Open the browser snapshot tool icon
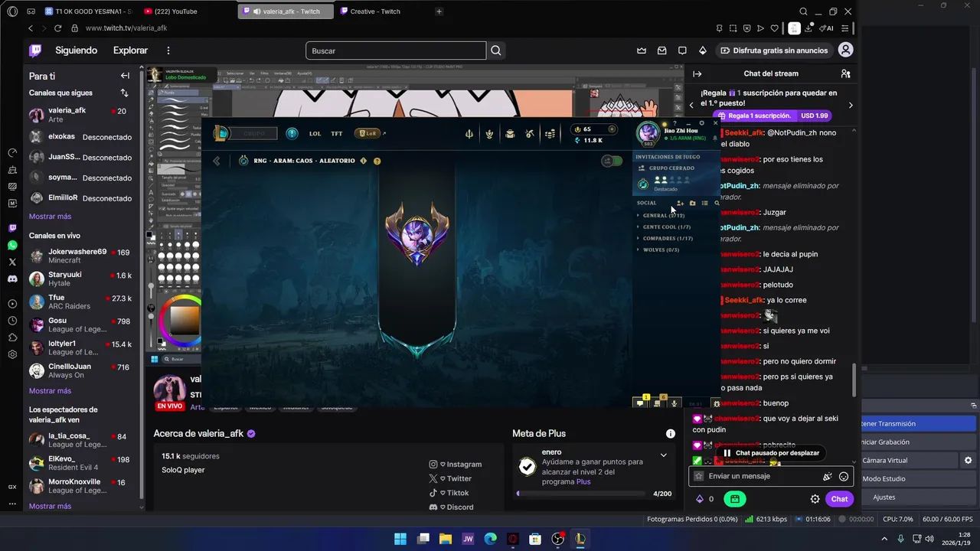The width and height of the screenshot is (980, 551). coord(733,28)
